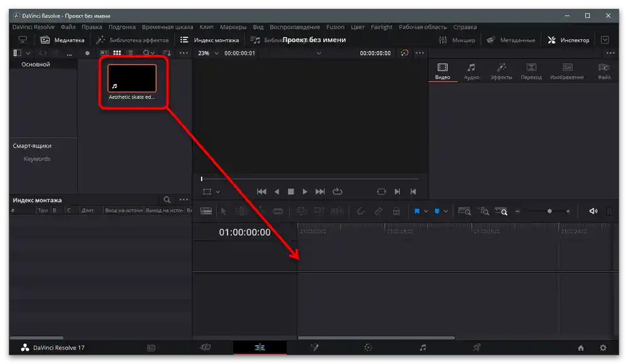Switch the media pool to thumbnail view
628x364 pixels.
(x=117, y=53)
